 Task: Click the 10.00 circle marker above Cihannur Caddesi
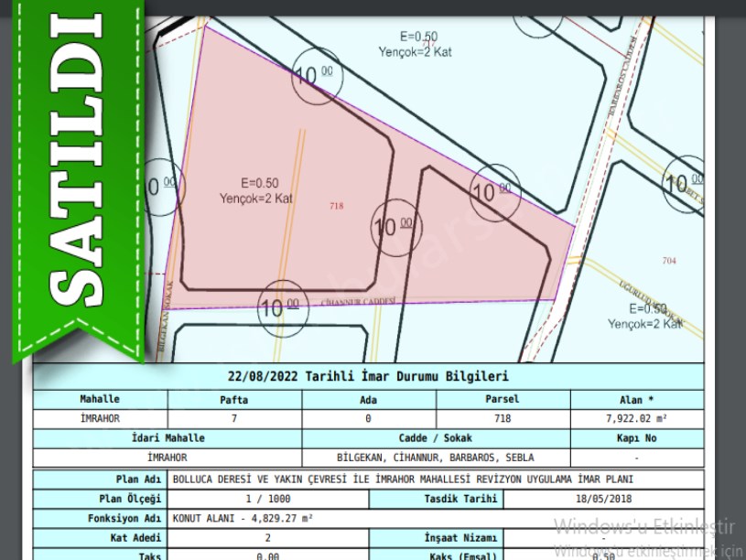282,307
